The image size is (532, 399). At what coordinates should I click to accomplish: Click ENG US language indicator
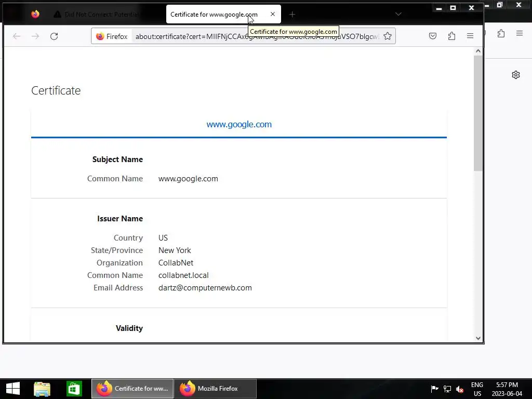click(477, 389)
